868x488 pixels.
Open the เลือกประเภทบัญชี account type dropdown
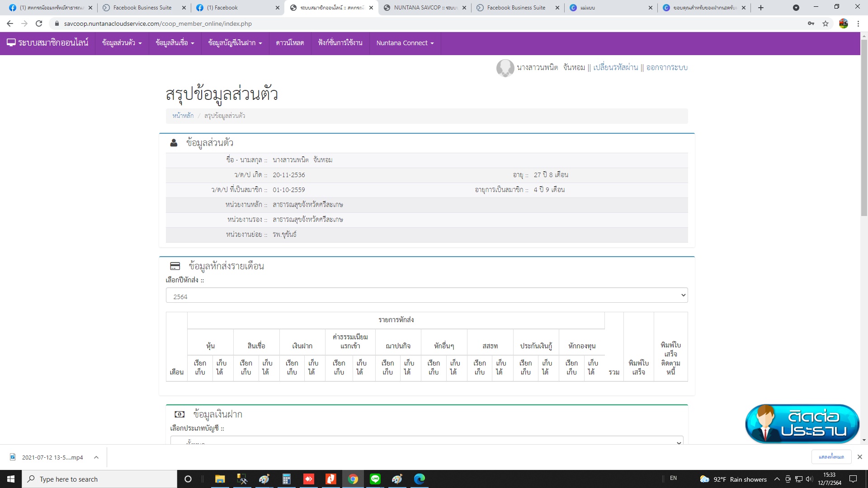427,441
